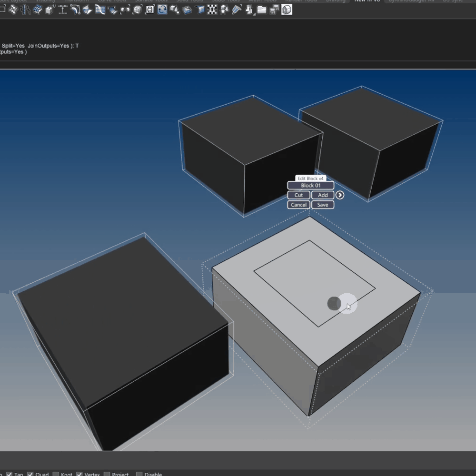Open the folder icon in toolbar
The height and width of the screenshot is (476, 476).
(x=261, y=10)
